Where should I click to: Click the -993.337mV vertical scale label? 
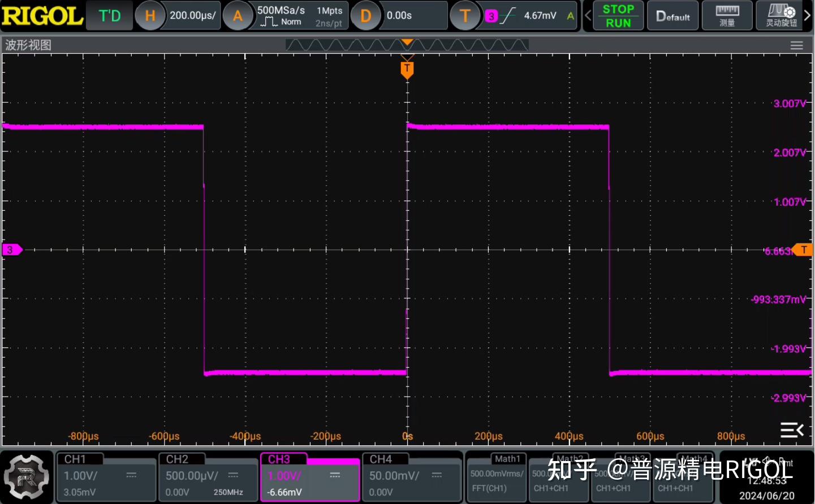coord(779,299)
